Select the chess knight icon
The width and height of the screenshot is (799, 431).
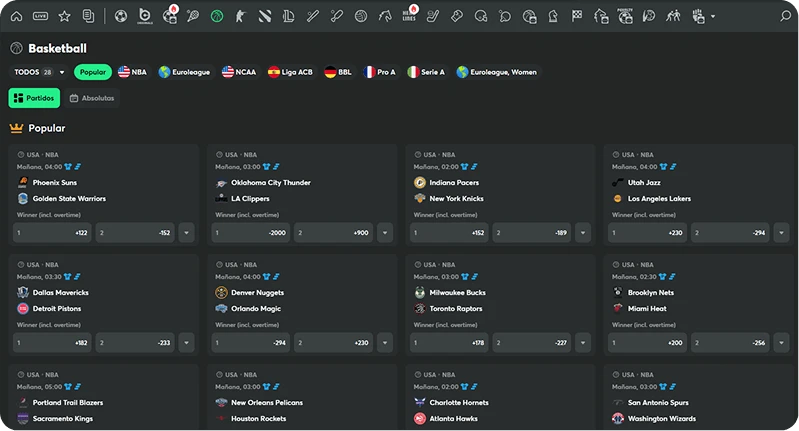[553, 16]
